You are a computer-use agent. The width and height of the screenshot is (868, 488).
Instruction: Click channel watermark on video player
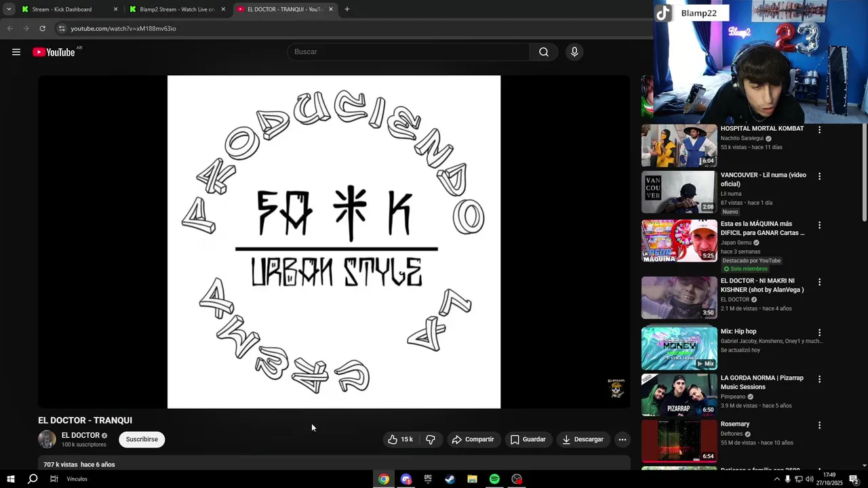pos(616,388)
